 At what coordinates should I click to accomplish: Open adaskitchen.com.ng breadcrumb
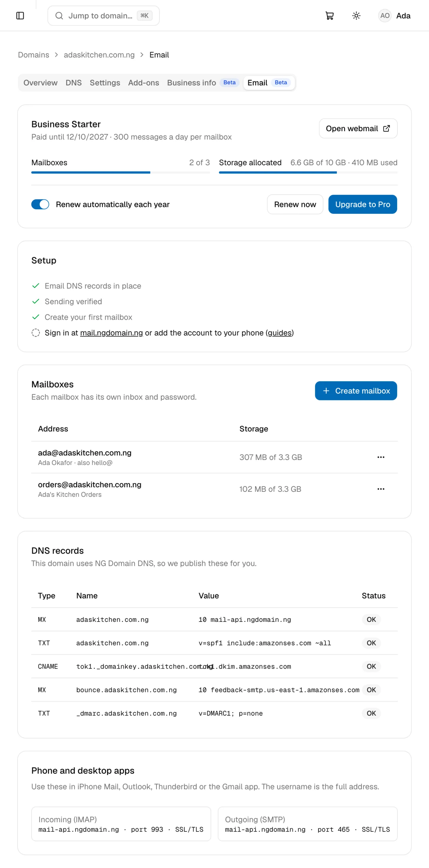(99, 55)
